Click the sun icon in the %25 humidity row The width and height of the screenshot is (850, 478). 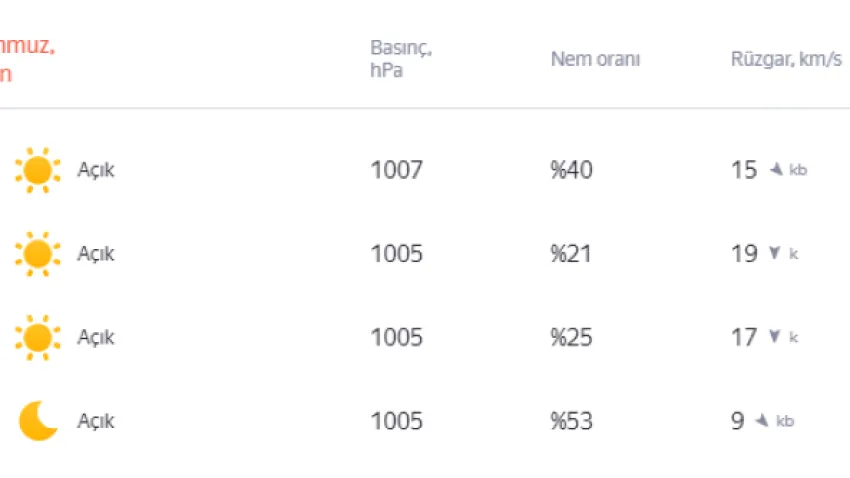pyautogui.click(x=37, y=338)
